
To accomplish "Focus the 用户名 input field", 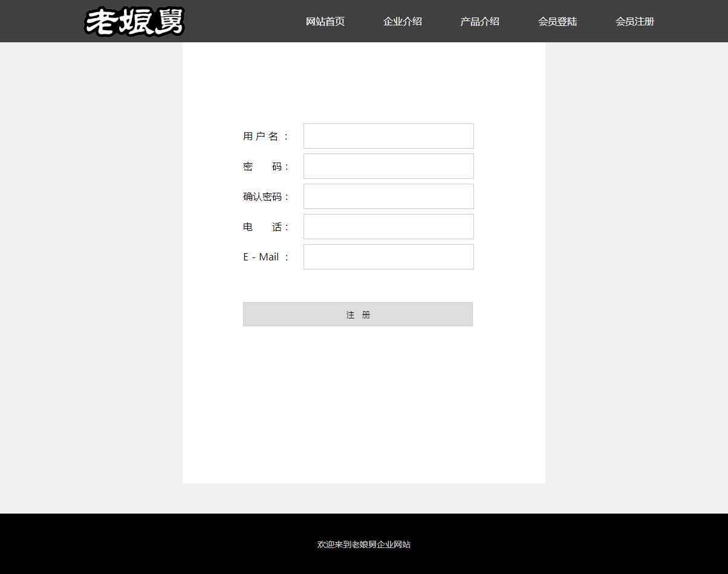I will pyautogui.click(x=388, y=136).
